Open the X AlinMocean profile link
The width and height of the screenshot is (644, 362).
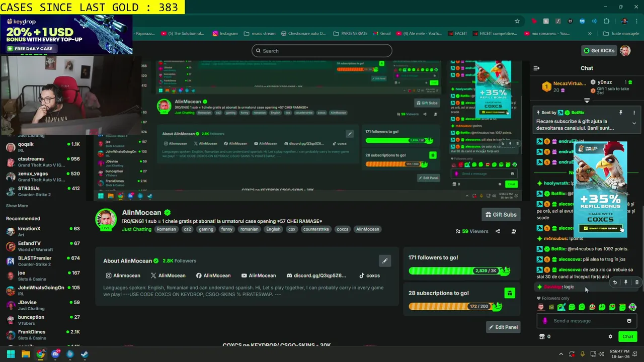[x=168, y=276]
